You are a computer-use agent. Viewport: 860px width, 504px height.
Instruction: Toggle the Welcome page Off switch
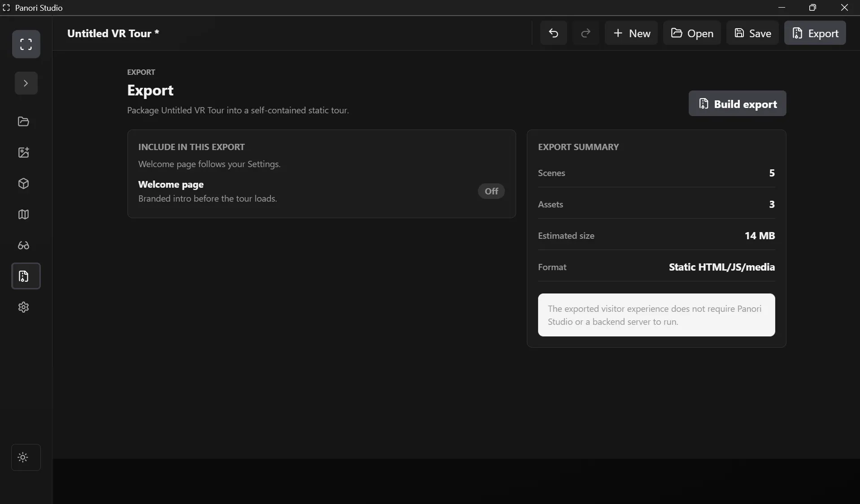click(x=491, y=191)
